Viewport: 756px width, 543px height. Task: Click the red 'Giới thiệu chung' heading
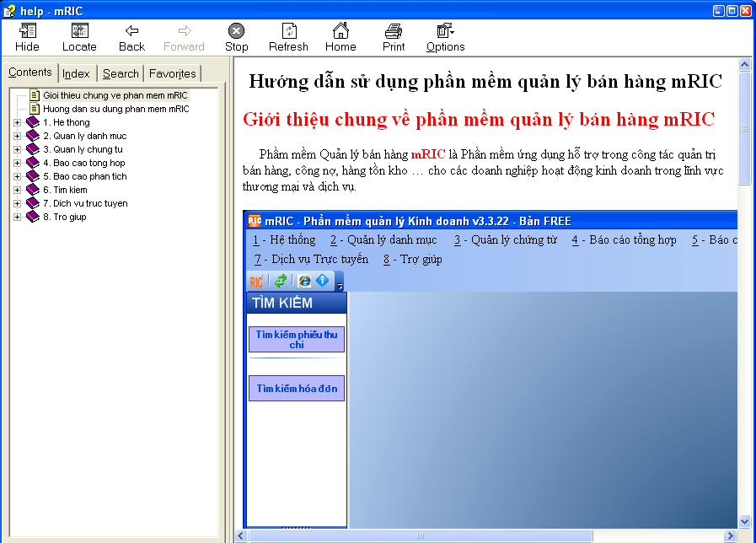tap(478, 119)
